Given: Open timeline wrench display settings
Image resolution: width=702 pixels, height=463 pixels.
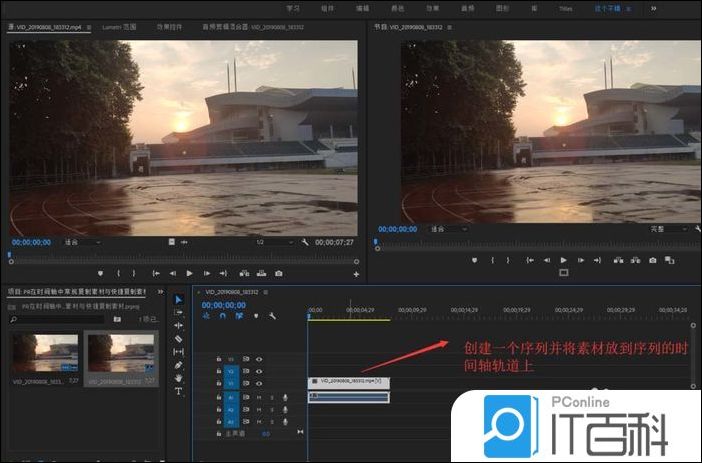Looking at the screenshot, I should coord(271,316).
